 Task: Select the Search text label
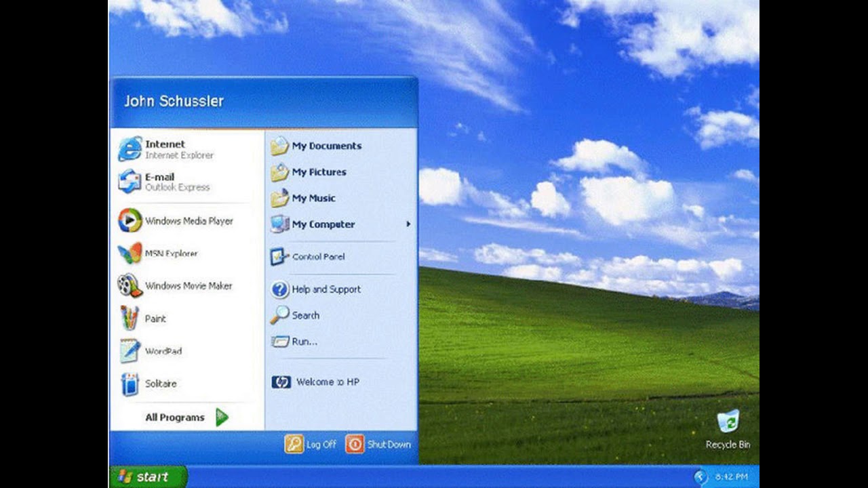(306, 315)
